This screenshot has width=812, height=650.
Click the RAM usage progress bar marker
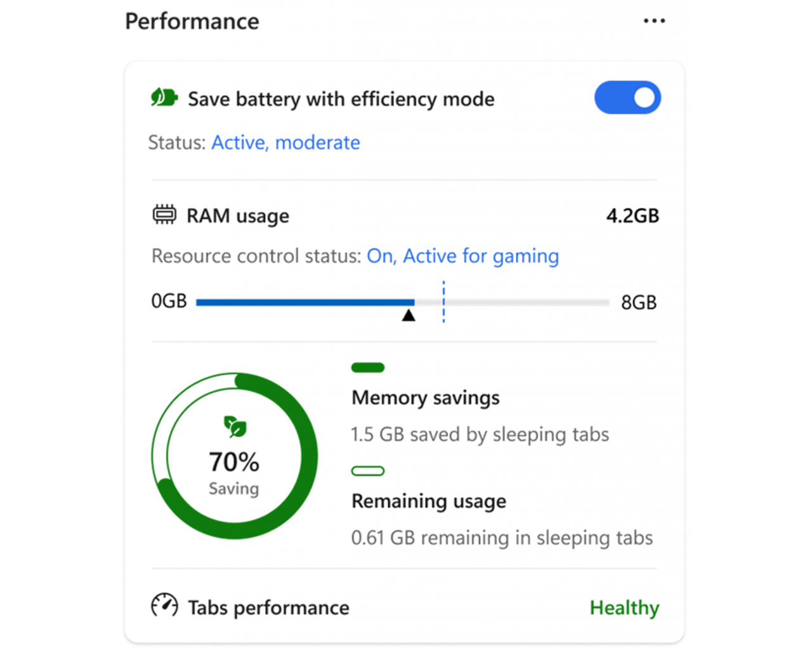coord(409,314)
